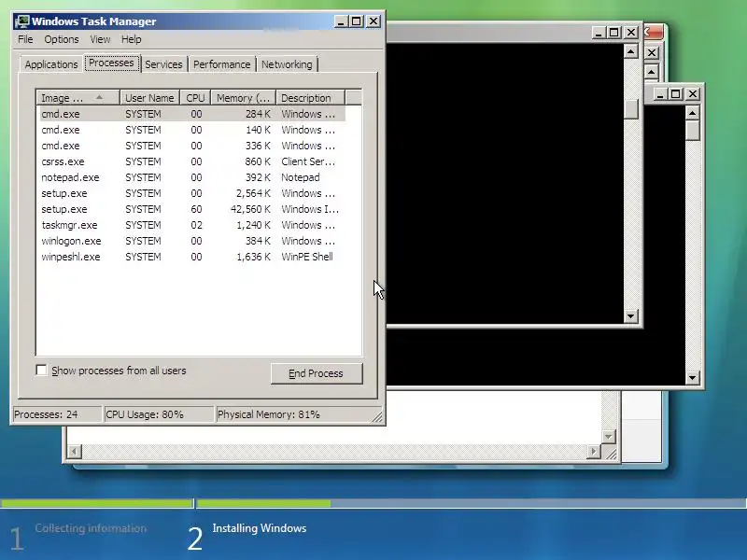
Task: Sort processes by the CPU column header
Action: (x=195, y=98)
